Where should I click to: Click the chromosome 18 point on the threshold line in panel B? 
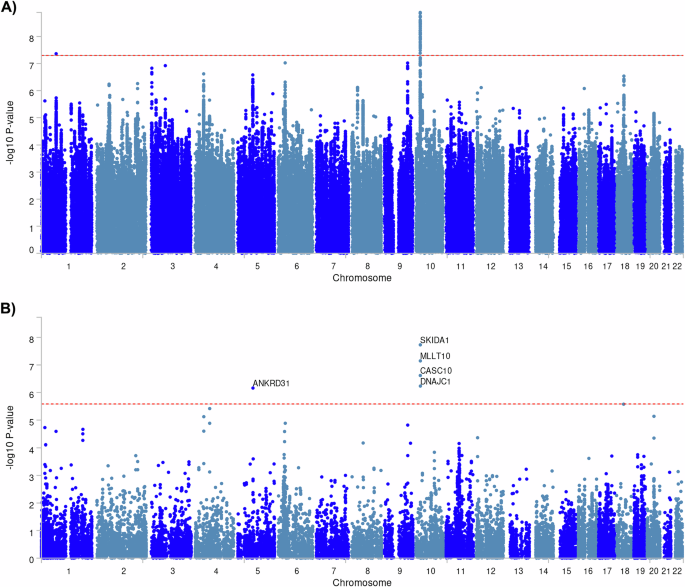click(624, 404)
